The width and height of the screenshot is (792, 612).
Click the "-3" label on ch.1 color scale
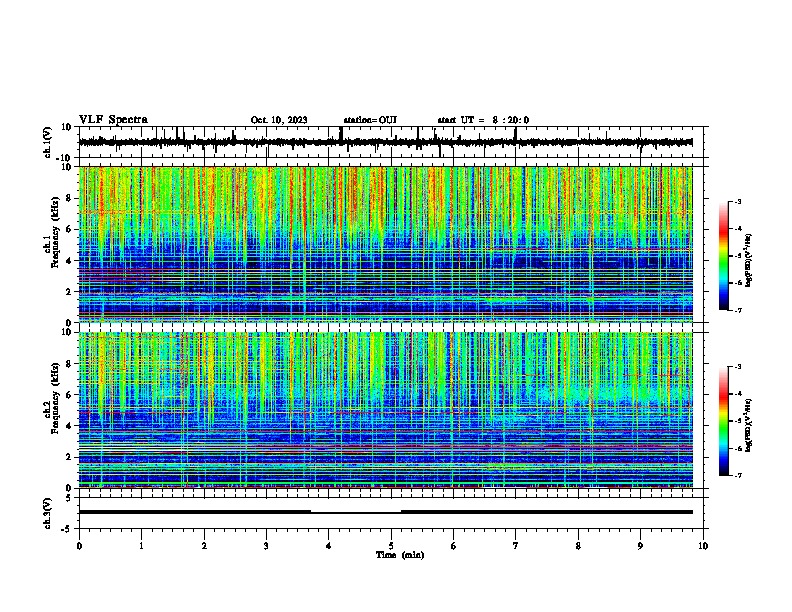click(x=737, y=201)
